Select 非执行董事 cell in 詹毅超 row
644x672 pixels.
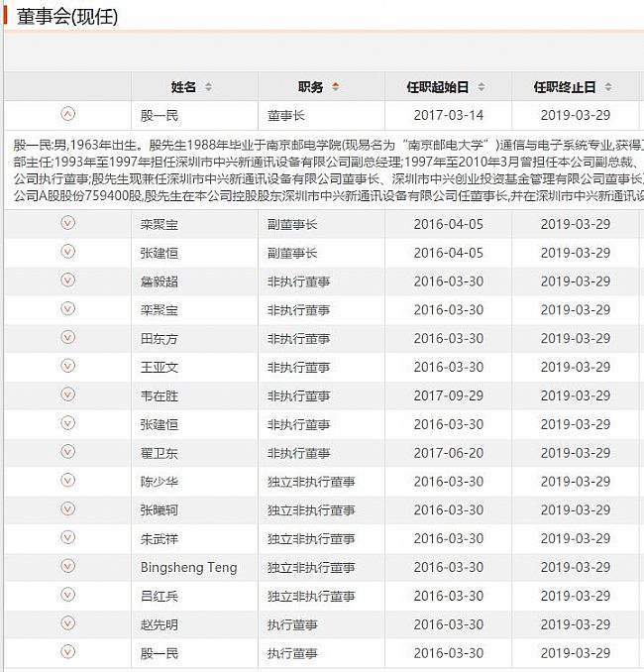click(x=298, y=282)
